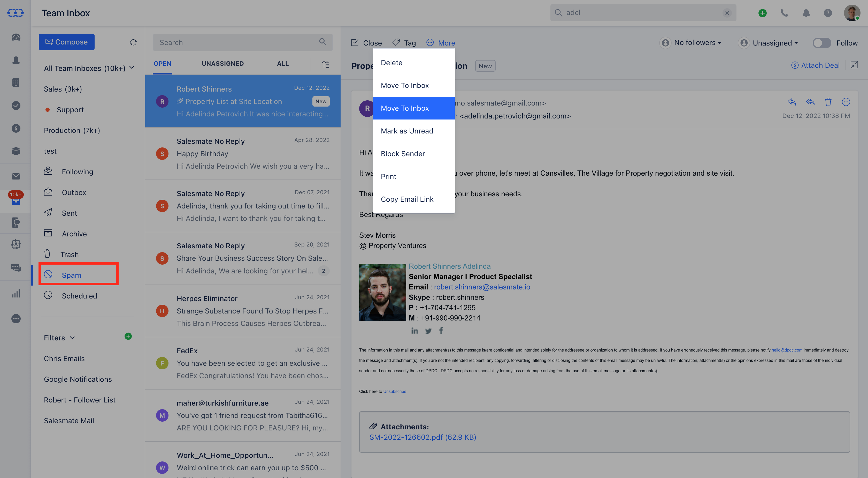Open the help question mark icon
The width and height of the screenshot is (868, 478).
(x=828, y=13)
